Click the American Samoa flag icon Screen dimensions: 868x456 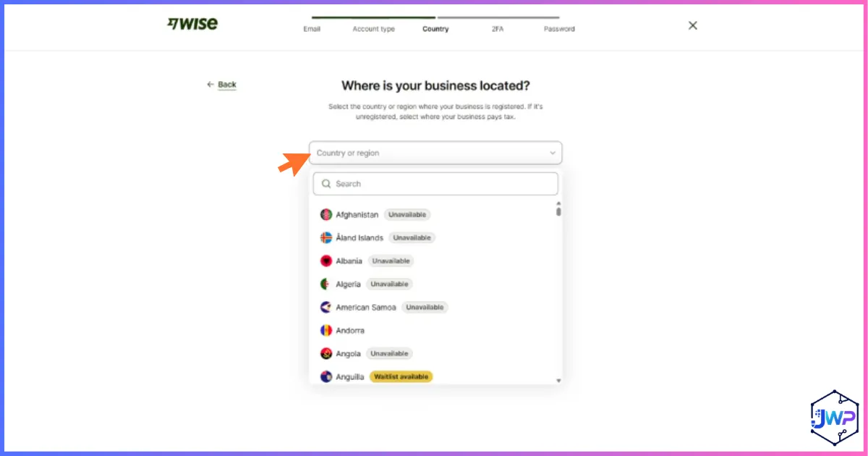(x=326, y=307)
